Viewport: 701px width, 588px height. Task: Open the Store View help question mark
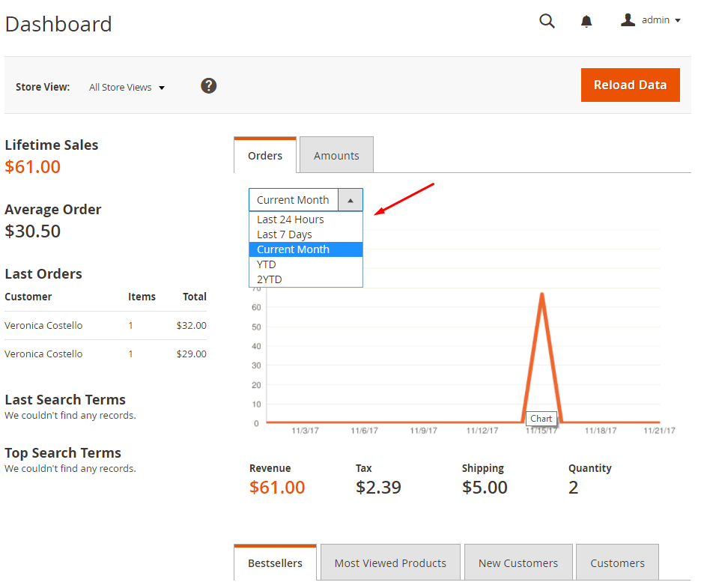[x=208, y=85]
